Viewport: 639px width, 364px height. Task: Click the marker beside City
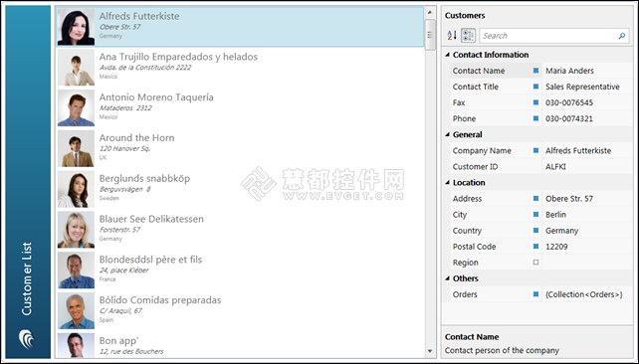(535, 214)
